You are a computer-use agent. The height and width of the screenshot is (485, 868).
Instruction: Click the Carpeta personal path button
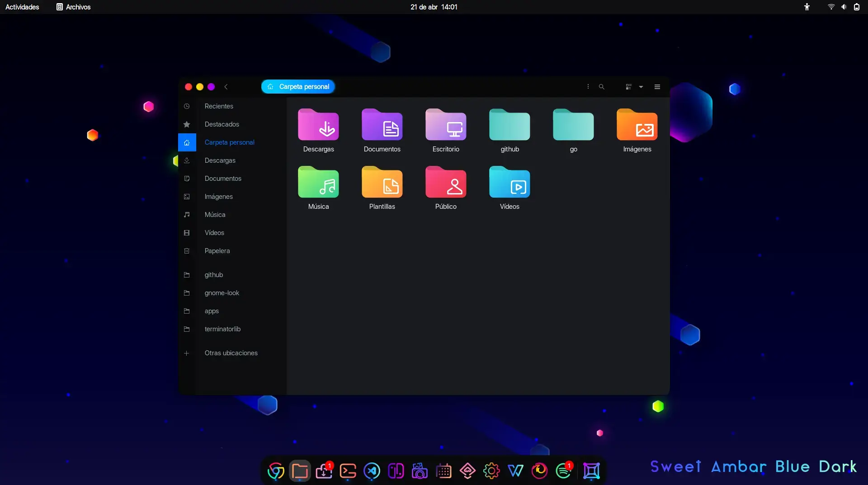pyautogui.click(x=298, y=87)
